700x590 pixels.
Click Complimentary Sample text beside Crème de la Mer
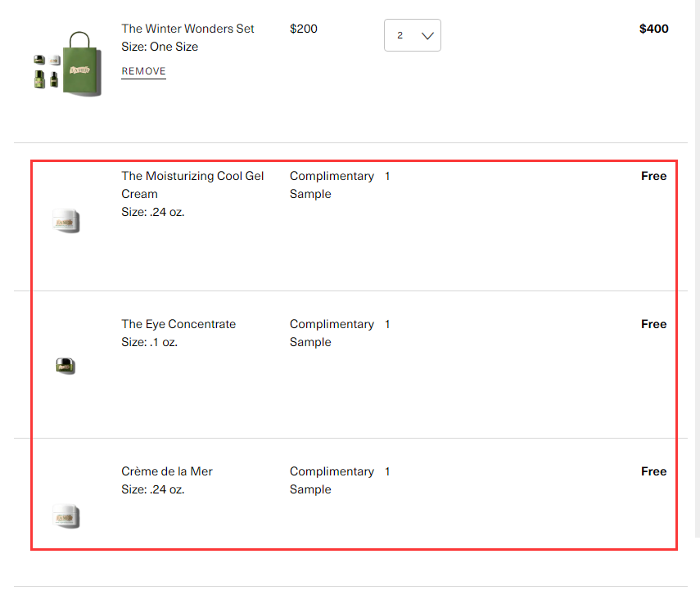[x=331, y=480]
